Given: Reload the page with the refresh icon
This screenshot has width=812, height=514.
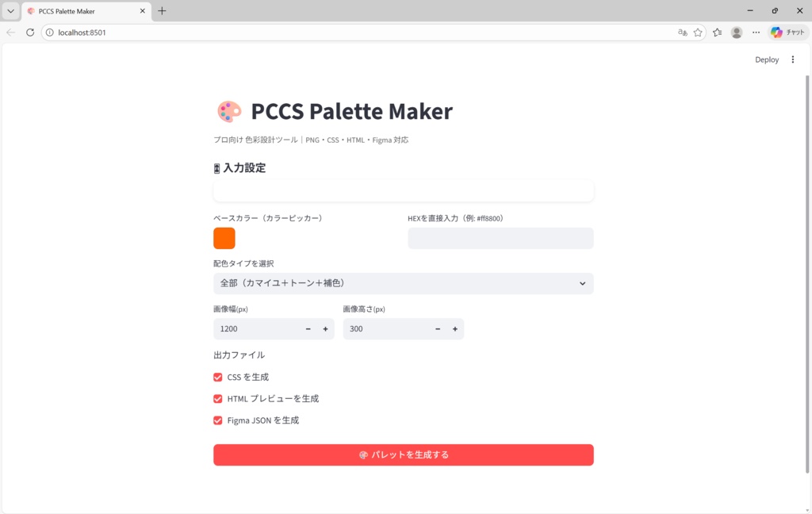Looking at the screenshot, I should (x=29, y=33).
